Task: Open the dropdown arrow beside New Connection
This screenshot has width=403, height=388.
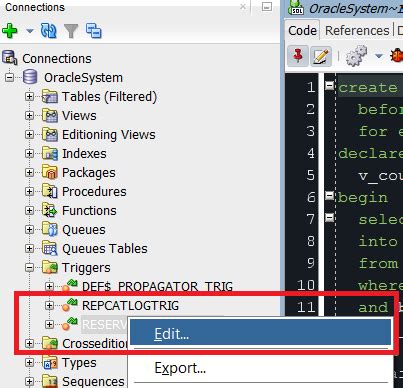Action: point(30,31)
